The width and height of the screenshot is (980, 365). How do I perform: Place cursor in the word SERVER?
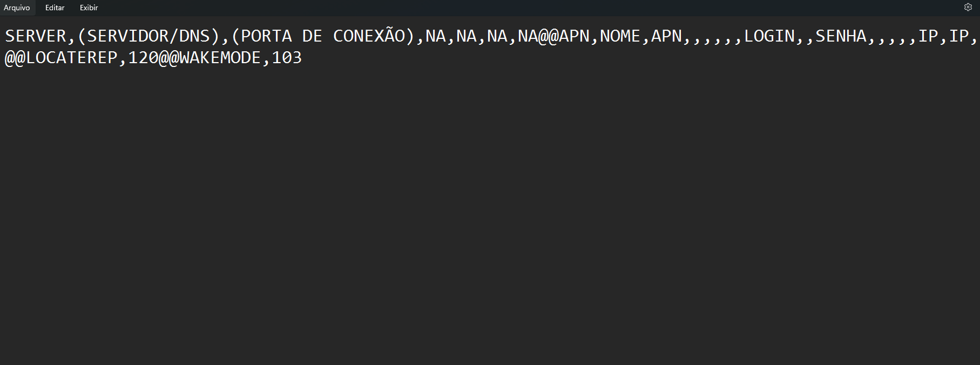[36, 36]
